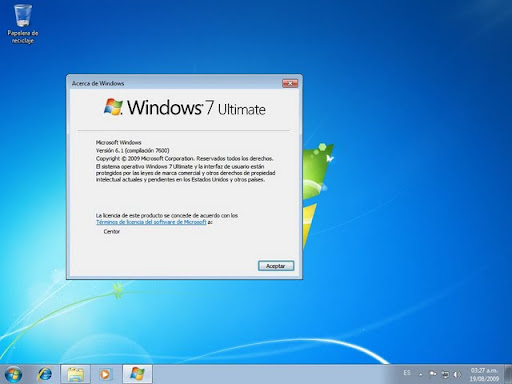Launch Windows Media Player from the taskbar
This screenshot has height=384, width=512.
click(x=105, y=374)
